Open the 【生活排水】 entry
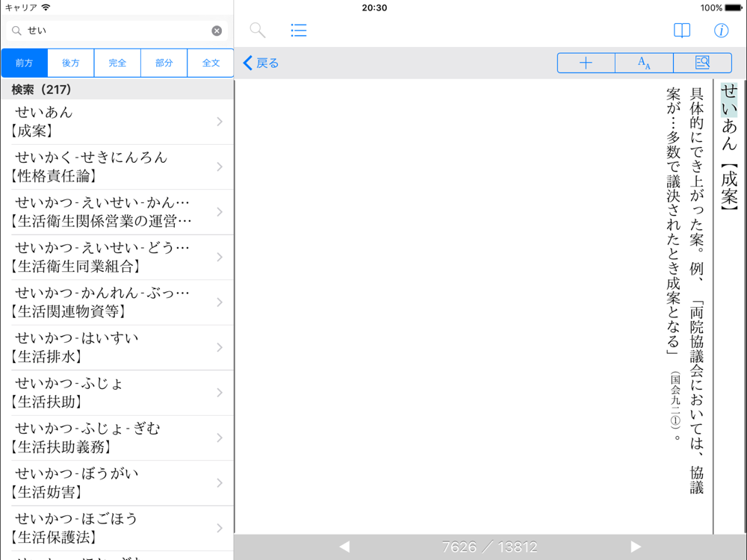This screenshot has width=747, height=560. (x=117, y=348)
